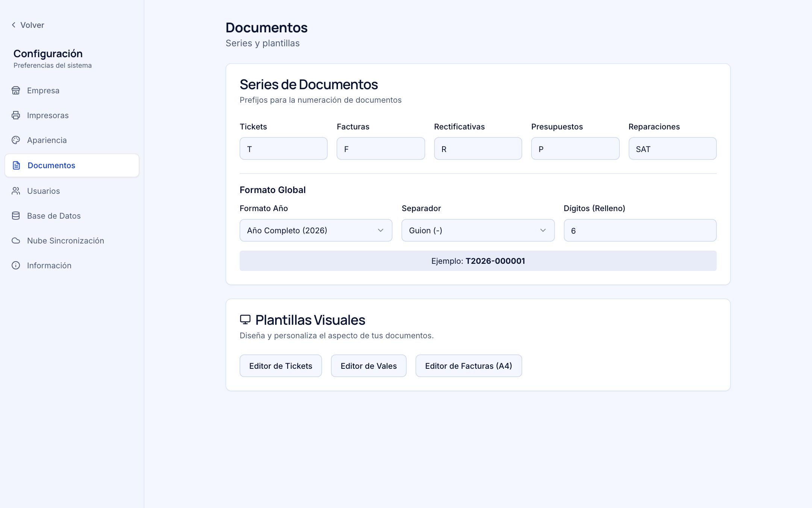This screenshot has width=812, height=508.
Task: Click the chevron arrow of Formato Año select
Action: point(380,230)
